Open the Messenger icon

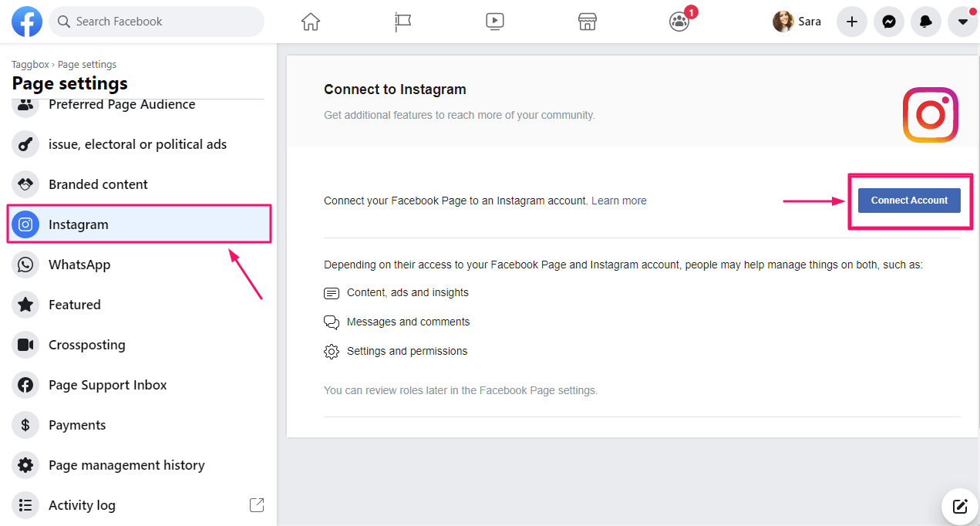(888, 22)
